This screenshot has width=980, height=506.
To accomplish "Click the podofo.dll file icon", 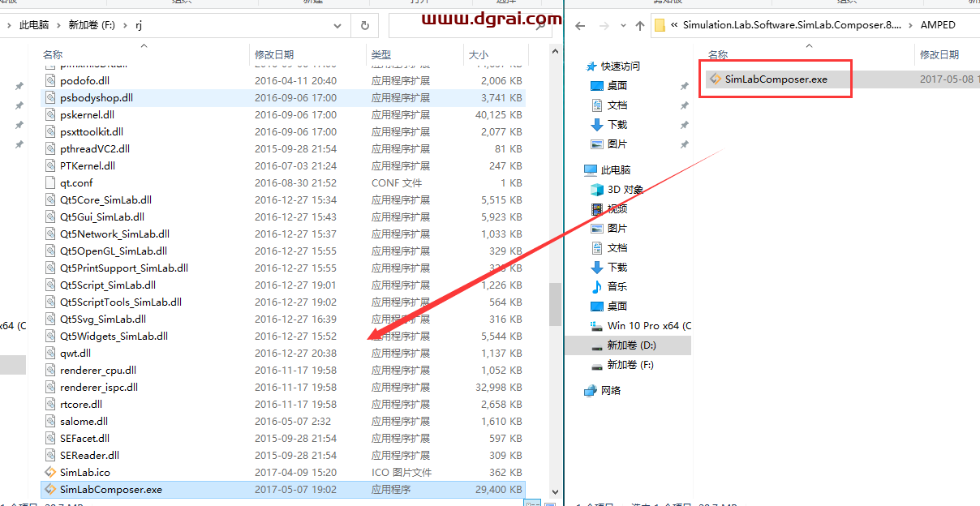I will point(50,80).
